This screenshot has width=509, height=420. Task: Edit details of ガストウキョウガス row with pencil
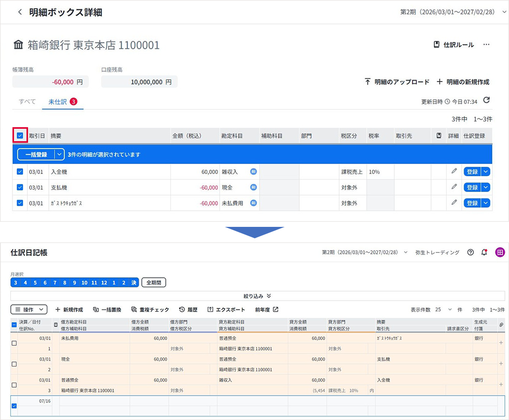[x=454, y=202]
